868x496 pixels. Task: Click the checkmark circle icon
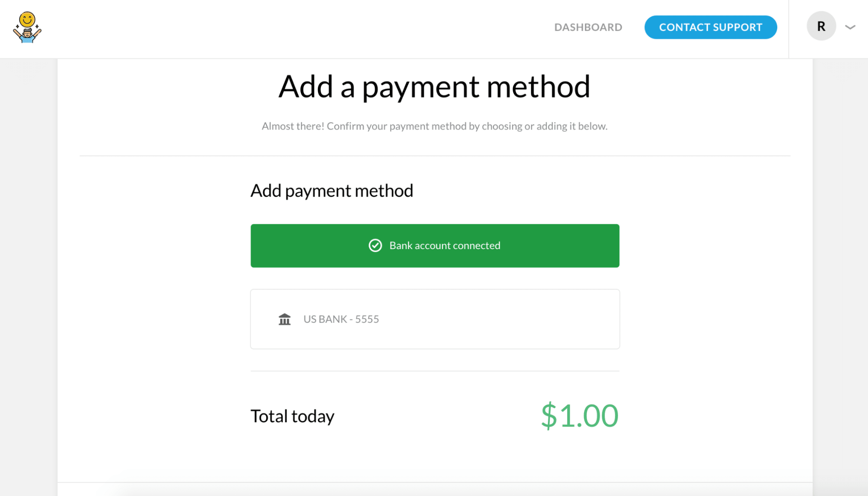coord(375,246)
